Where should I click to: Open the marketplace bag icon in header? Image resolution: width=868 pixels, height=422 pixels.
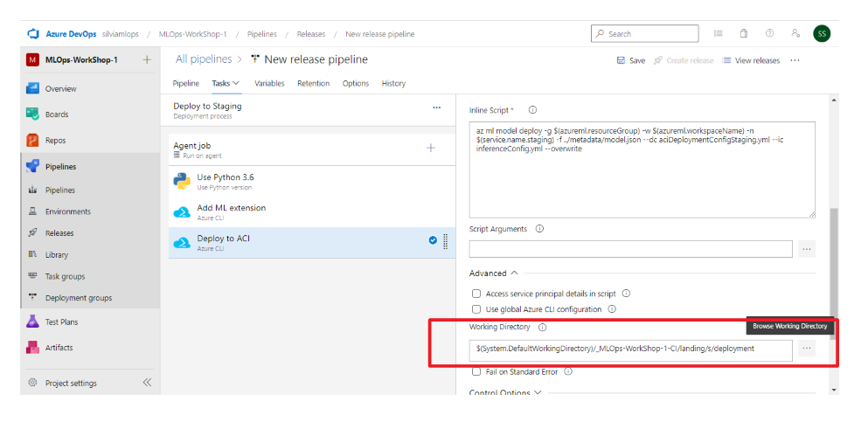(744, 34)
